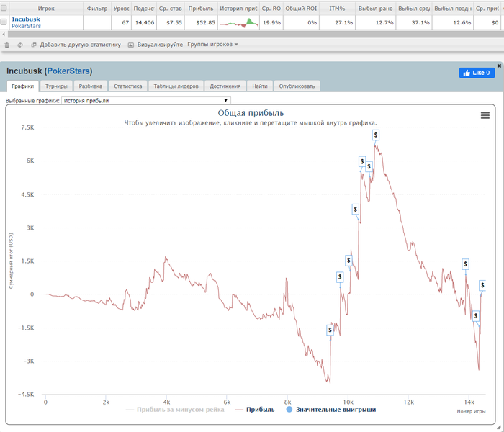Open the Достижения tab
Viewport: 504px width, 432px height.
225,86
